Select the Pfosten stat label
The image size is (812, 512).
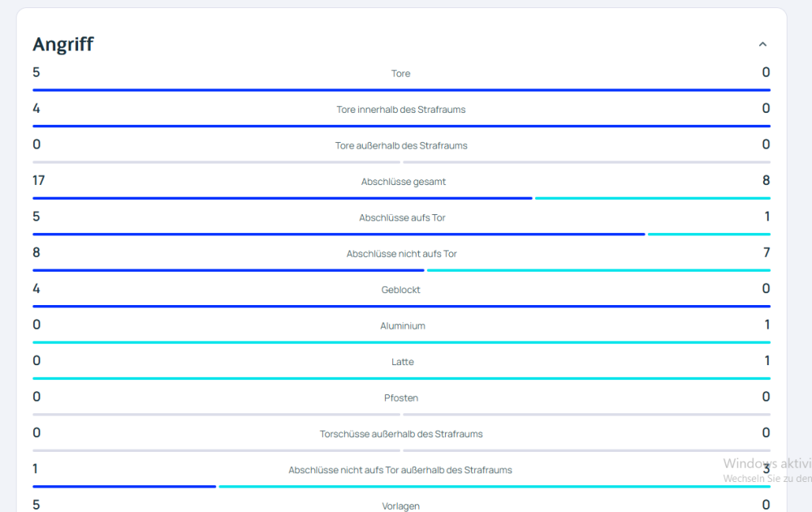point(401,398)
